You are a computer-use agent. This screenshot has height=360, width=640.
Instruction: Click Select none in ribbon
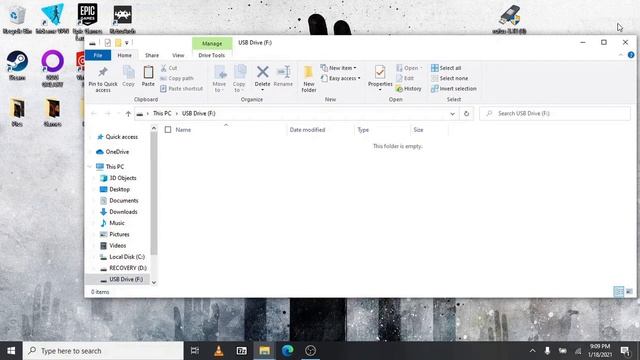pos(450,78)
